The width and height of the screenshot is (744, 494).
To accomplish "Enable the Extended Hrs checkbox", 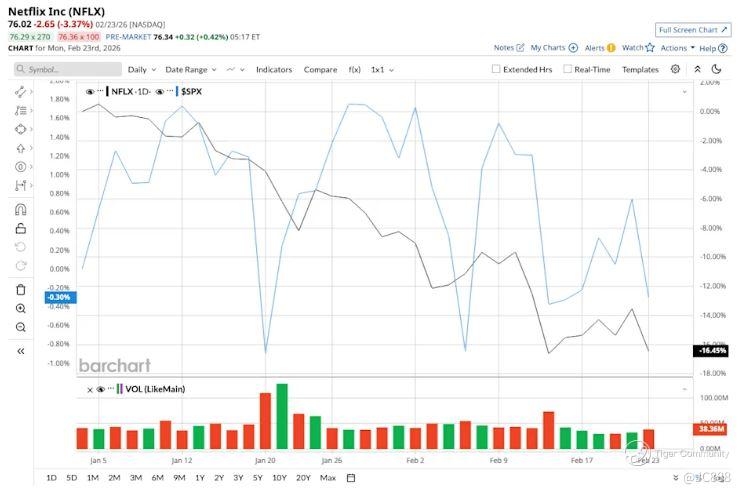I will (x=496, y=69).
